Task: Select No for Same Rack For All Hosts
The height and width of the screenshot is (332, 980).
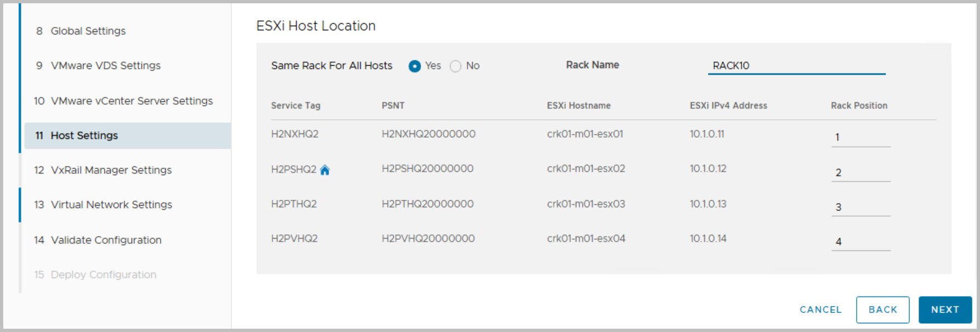Action: click(456, 66)
